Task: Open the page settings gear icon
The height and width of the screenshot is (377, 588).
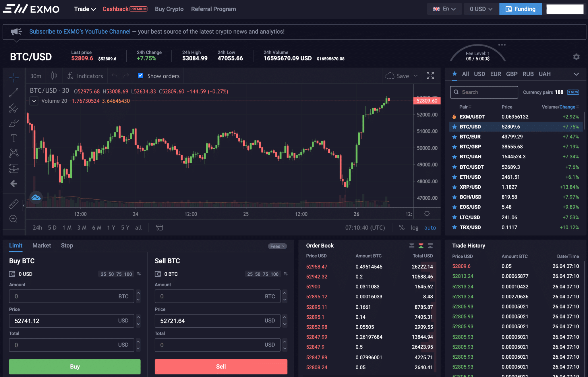Action: 576,57
